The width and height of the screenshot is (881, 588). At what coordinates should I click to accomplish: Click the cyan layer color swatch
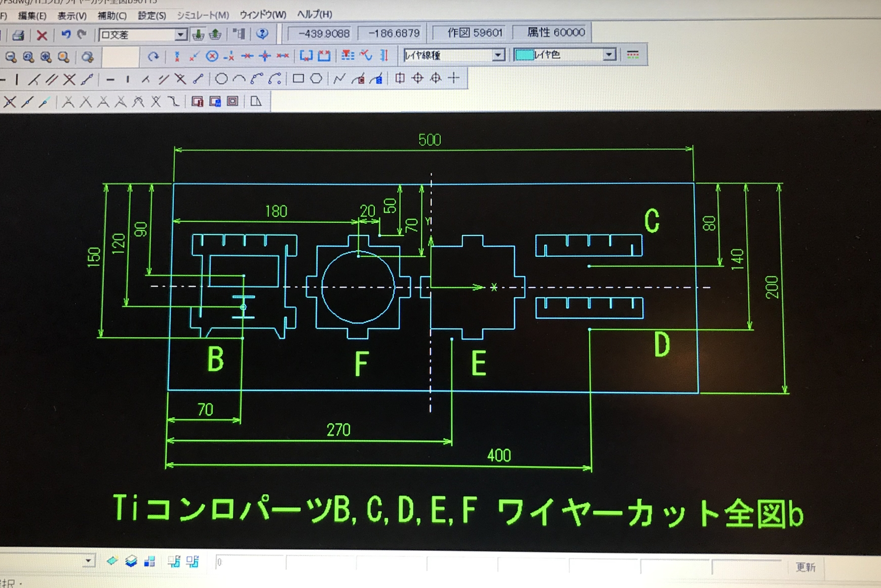(524, 55)
